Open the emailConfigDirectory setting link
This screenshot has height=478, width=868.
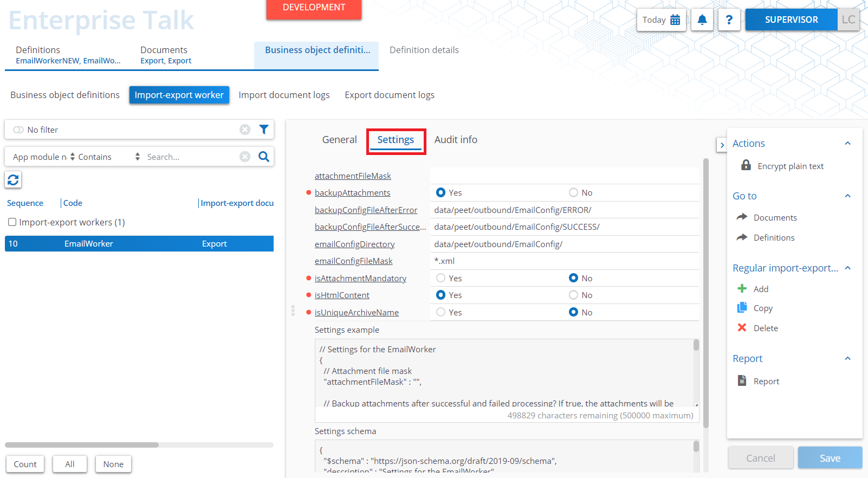[x=354, y=244]
